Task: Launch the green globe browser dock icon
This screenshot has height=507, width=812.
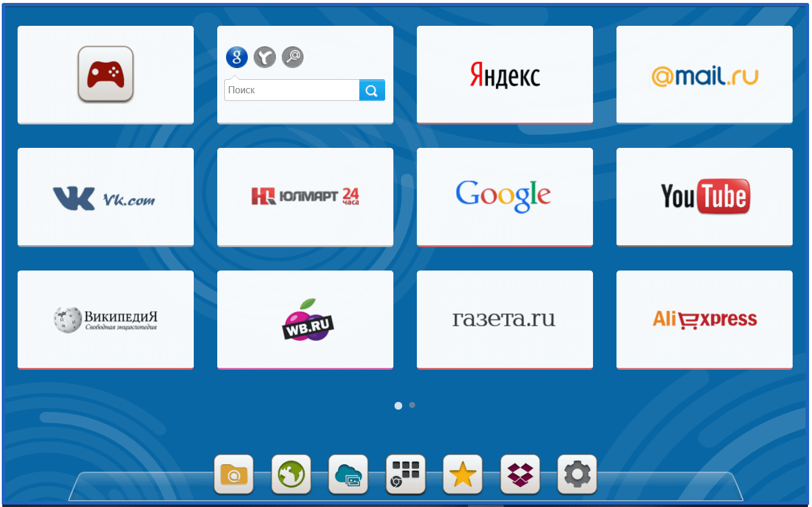Action: coord(291,474)
